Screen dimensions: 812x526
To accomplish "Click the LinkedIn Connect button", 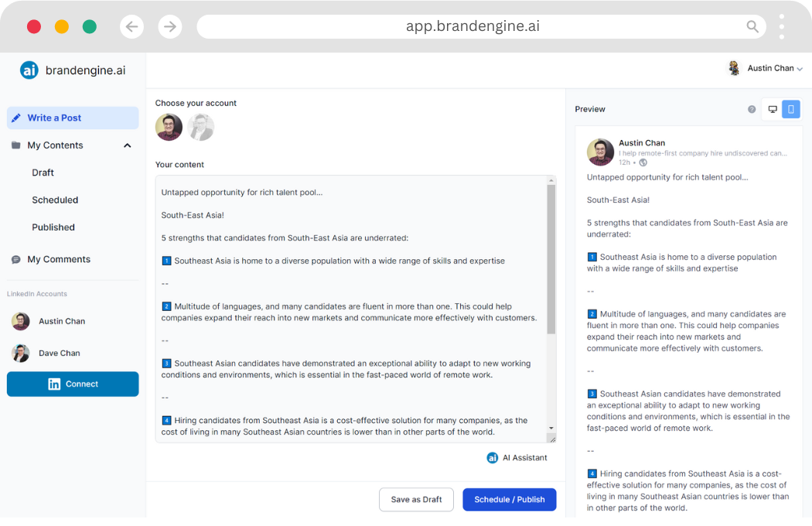I will 73,384.
